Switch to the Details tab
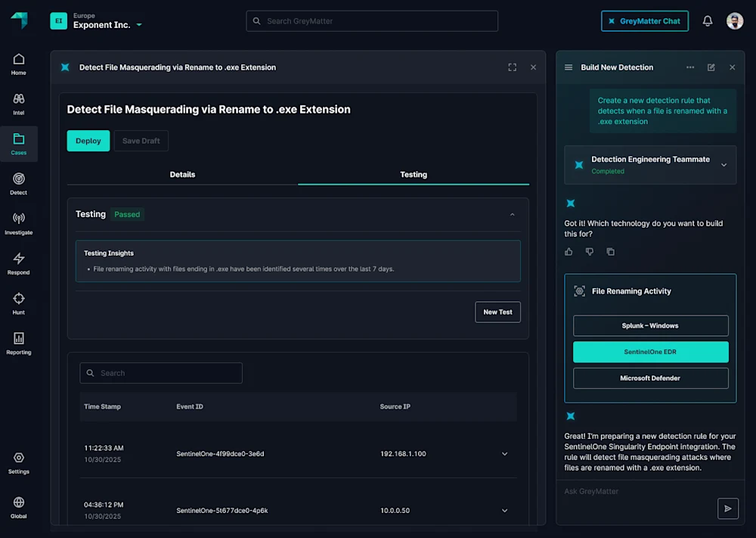The width and height of the screenshot is (756, 538). tap(182, 174)
